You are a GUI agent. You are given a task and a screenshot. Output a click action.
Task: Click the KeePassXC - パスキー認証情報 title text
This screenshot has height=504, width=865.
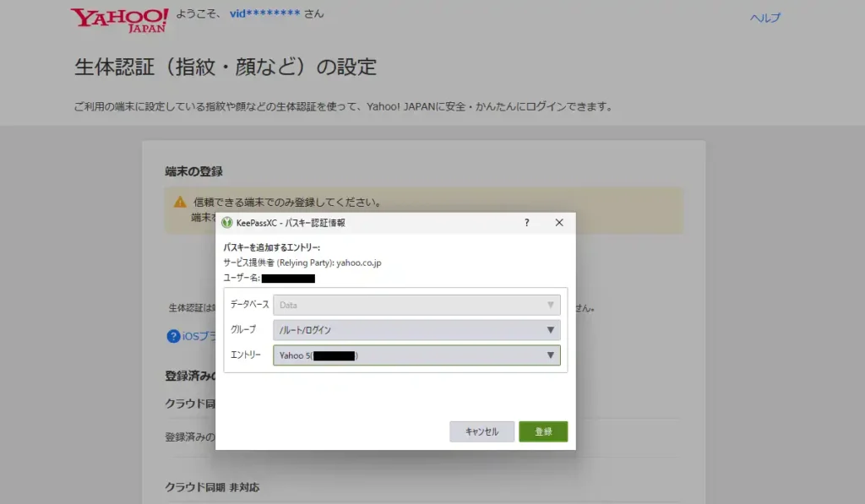[291, 223]
